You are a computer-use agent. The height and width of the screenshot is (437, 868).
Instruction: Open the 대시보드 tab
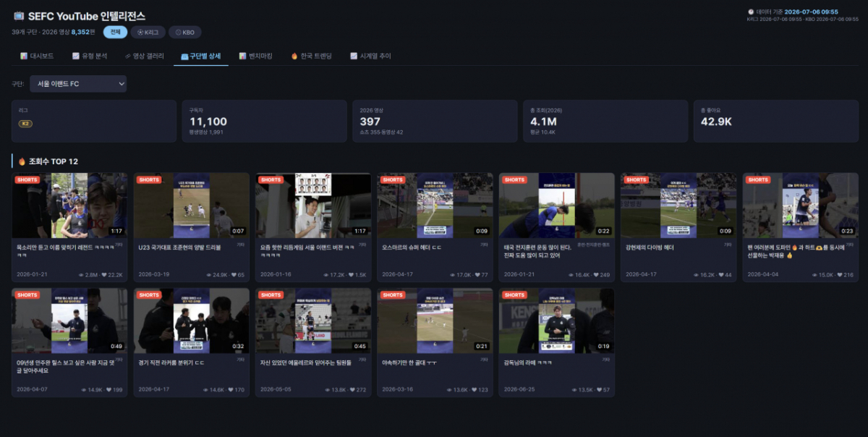(37, 56)
